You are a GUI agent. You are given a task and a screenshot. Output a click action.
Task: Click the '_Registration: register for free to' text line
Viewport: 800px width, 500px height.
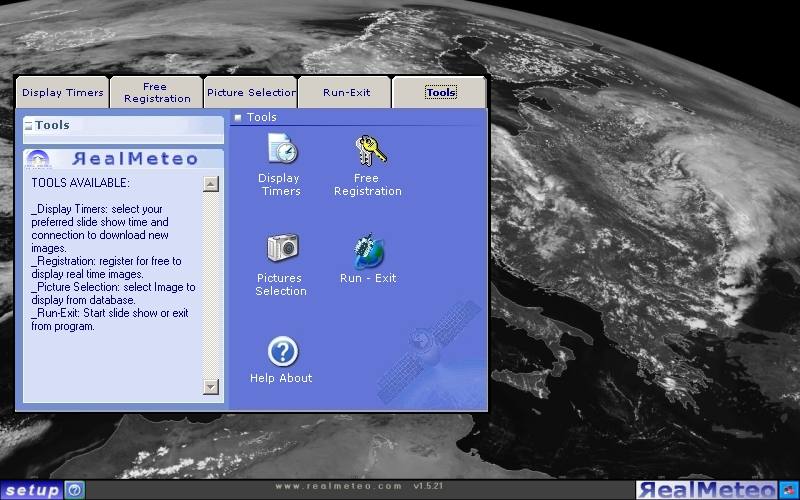(106, 261)
